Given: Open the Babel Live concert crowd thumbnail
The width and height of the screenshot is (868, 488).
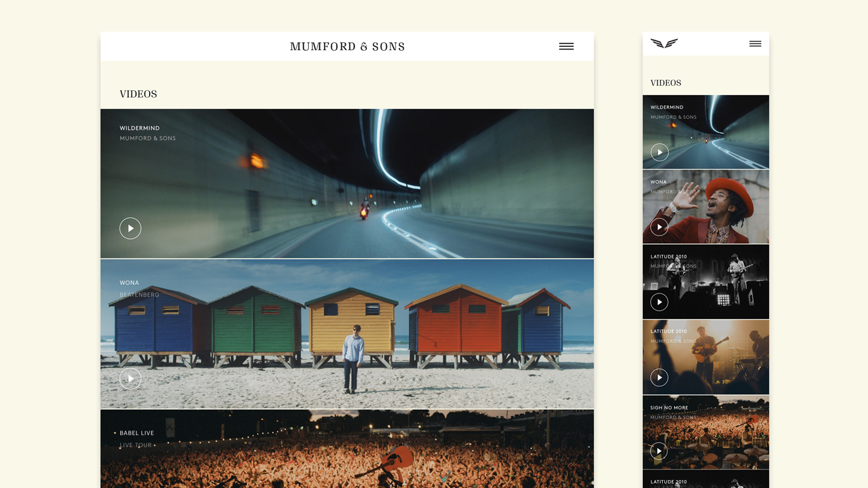Looking at the screenshot, I should (347, 449).
